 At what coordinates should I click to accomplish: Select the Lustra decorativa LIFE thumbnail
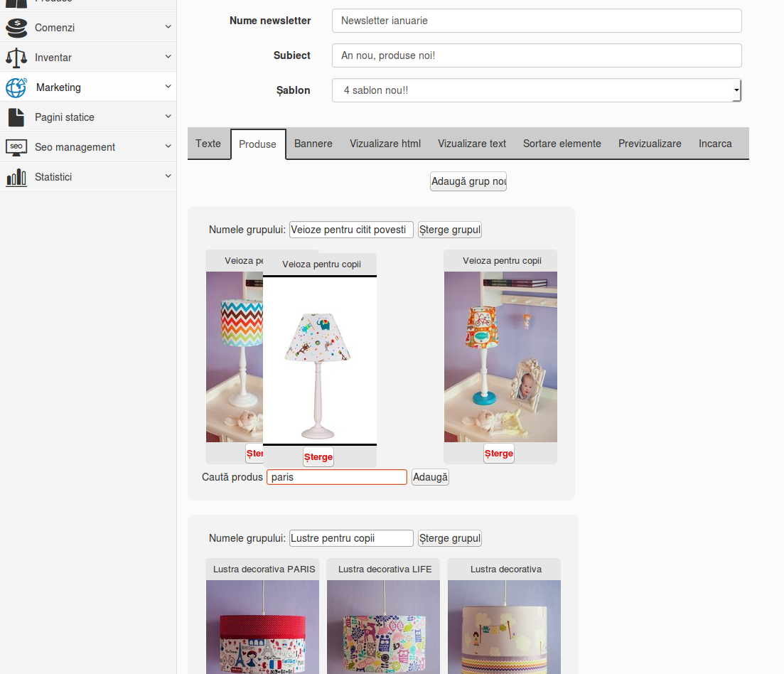384,627
